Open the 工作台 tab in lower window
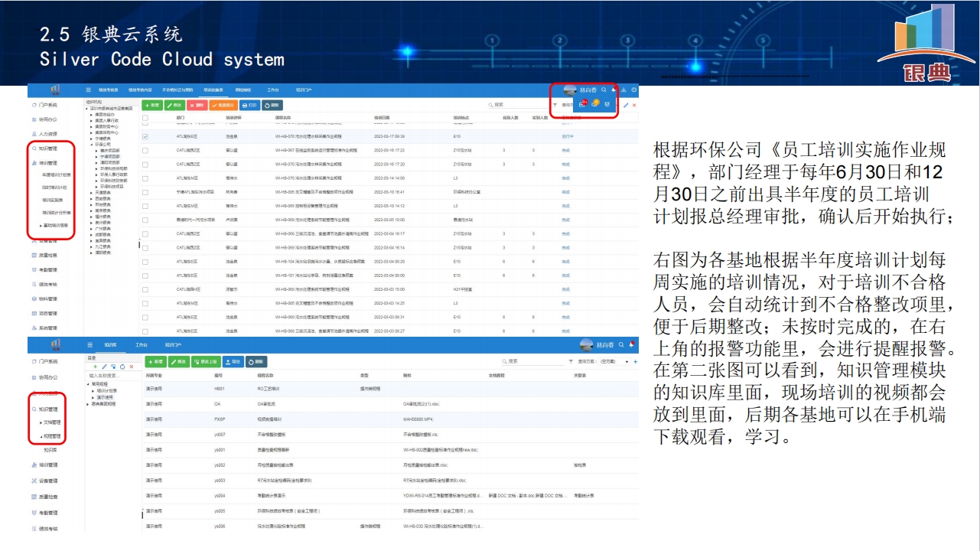980x551 pixels. pyautogui.click(x=142, y=345)
